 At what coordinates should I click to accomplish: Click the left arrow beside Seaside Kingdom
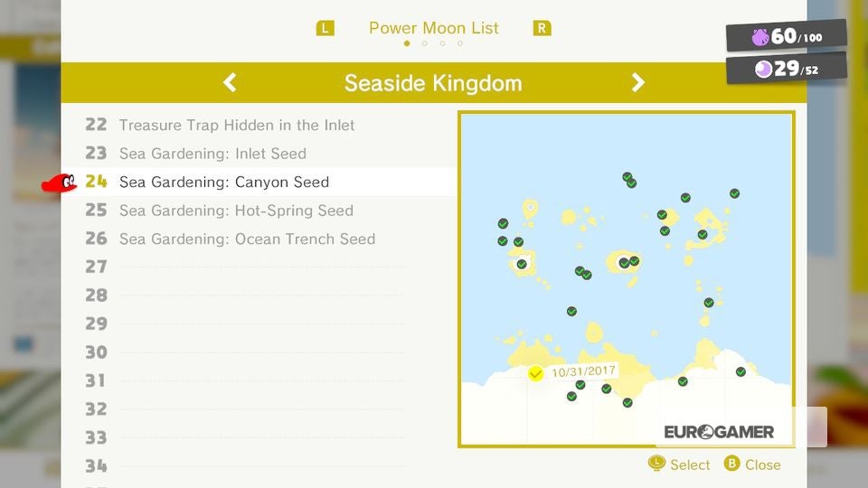230,82
